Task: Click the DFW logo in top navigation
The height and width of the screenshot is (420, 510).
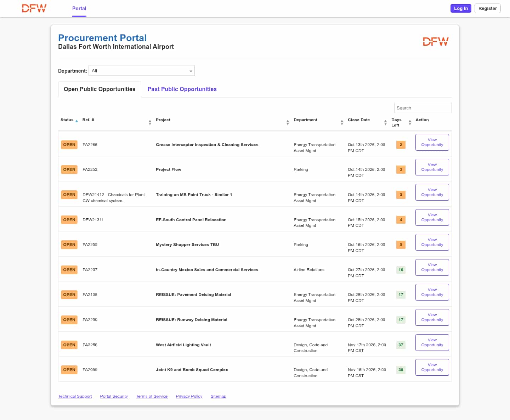Action: click(x=34, y=8)
